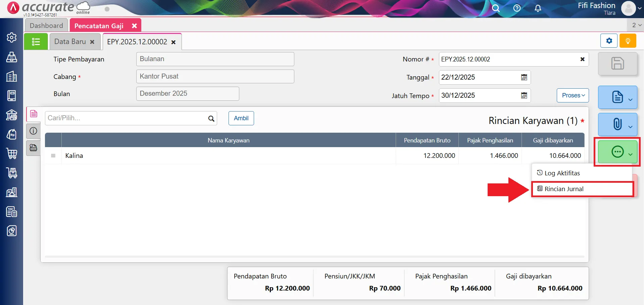The height and width of the screenshot is (305, 644).
Task: Open the Jatuh Tempo calendar picker
Action: (x=524, y=95)
